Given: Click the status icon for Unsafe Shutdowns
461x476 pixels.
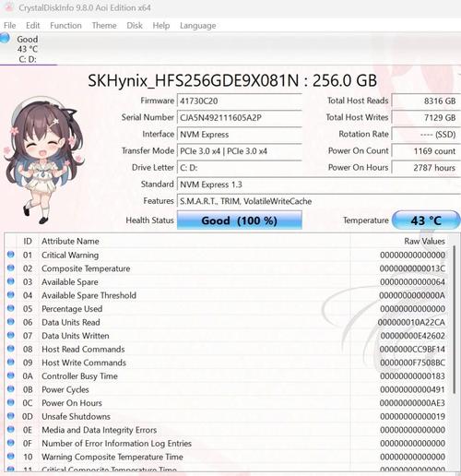Looking at the screenshot, I should point(11,416).
